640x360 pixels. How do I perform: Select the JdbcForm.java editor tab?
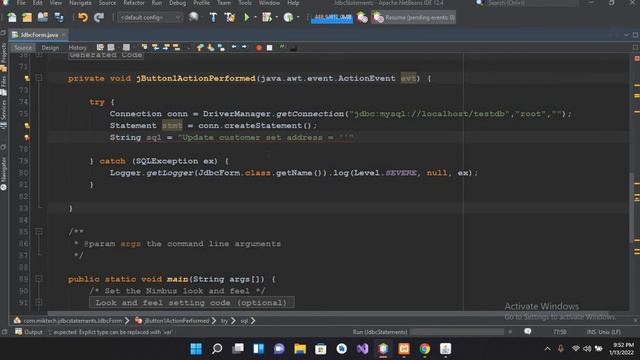point(39,35)
